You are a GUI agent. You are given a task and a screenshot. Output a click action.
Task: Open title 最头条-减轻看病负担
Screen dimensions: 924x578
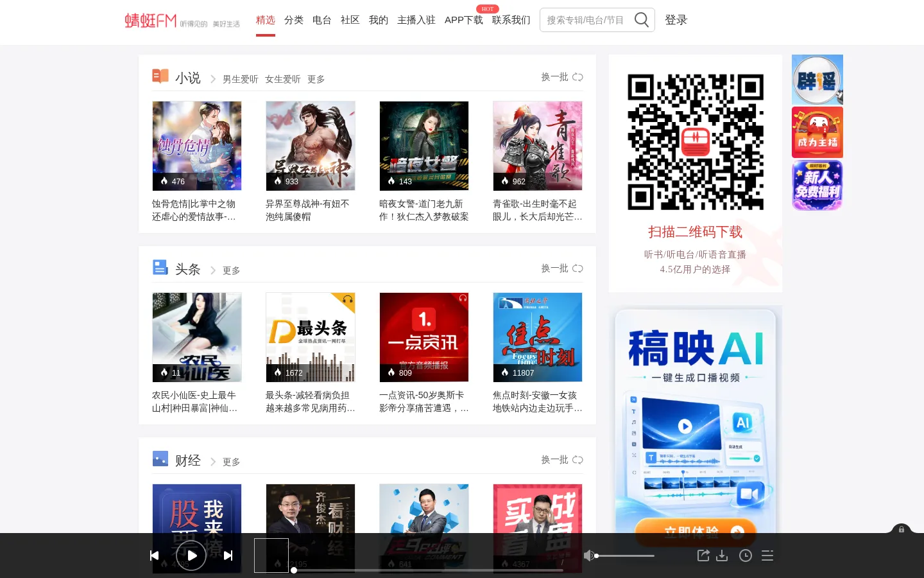coord(311,401)
